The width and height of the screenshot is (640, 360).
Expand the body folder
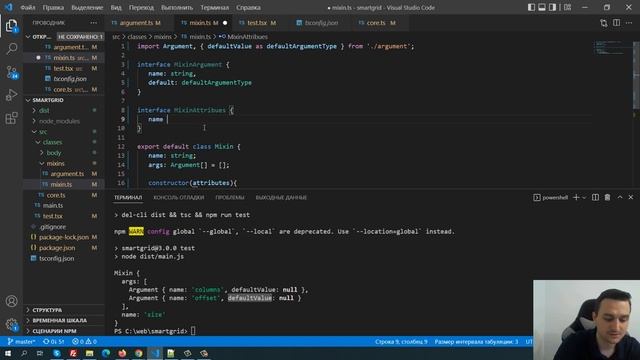(x=64, y=153)
